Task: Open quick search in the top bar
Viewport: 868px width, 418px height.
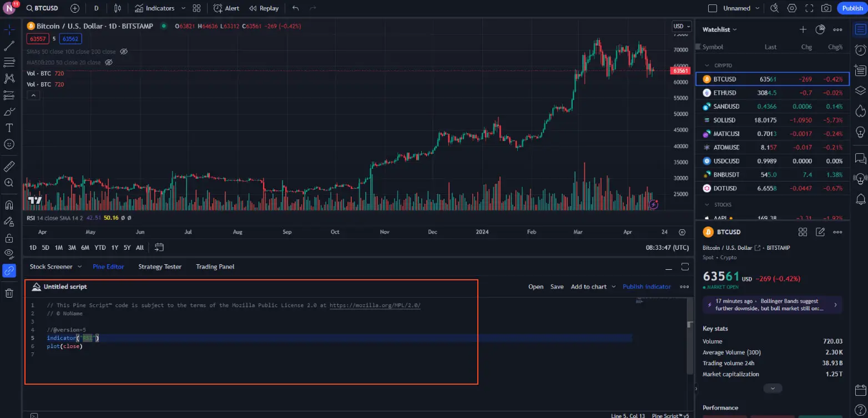Action: coord(775,8)
